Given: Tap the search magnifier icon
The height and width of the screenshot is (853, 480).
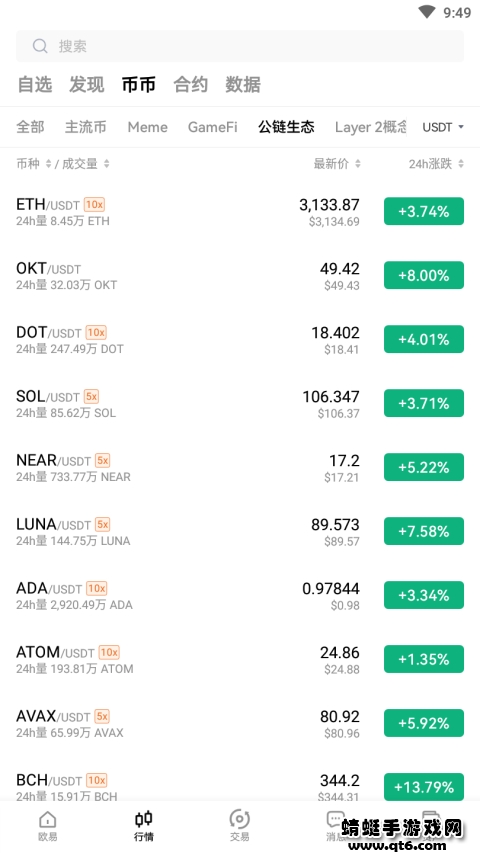Looking at the screenshot, I should pyautogui.click(x=40, y=46).
